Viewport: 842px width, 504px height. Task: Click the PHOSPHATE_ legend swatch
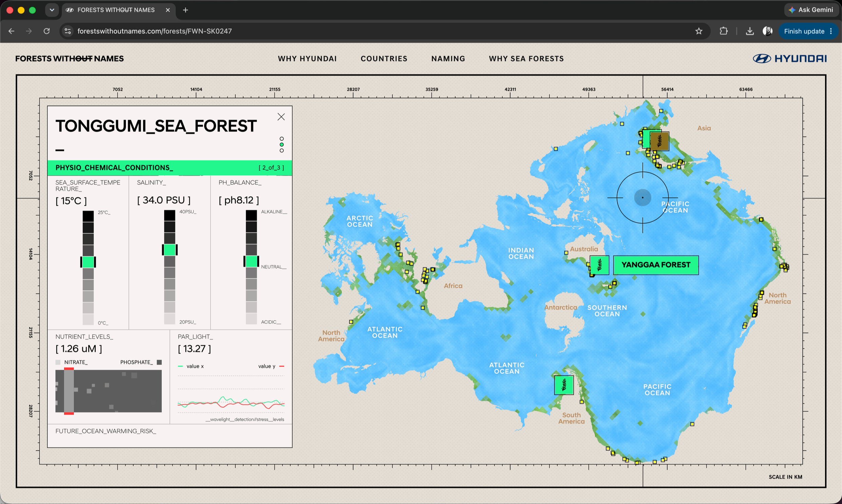click(159, 362)
